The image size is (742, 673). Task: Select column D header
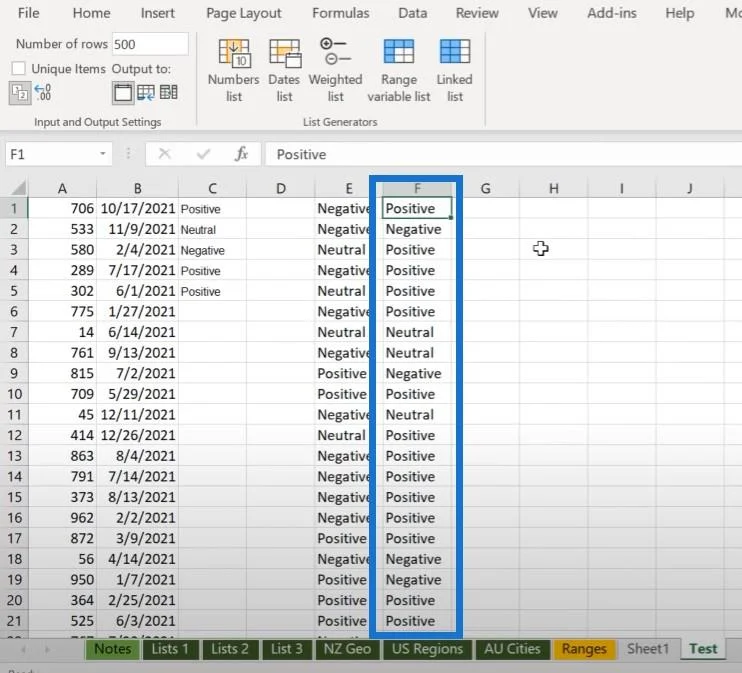(x=281, y=188)
